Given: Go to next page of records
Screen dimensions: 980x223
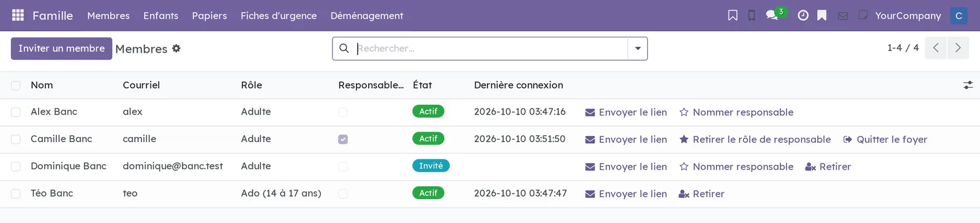Looking at the screenshot, I should coord(958,48).
